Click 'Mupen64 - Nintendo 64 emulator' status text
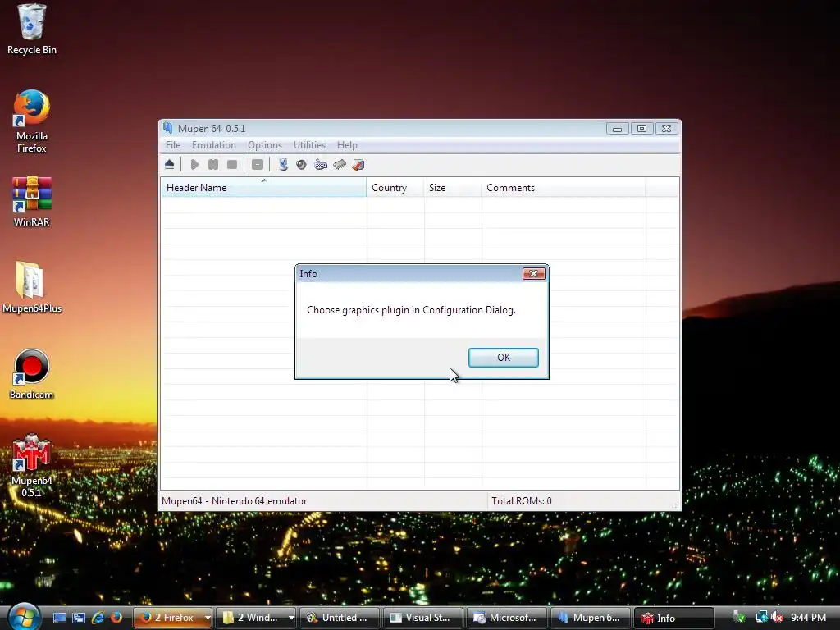Image resolution: width=840 pixels, height=630 pixels. point(234,501)
